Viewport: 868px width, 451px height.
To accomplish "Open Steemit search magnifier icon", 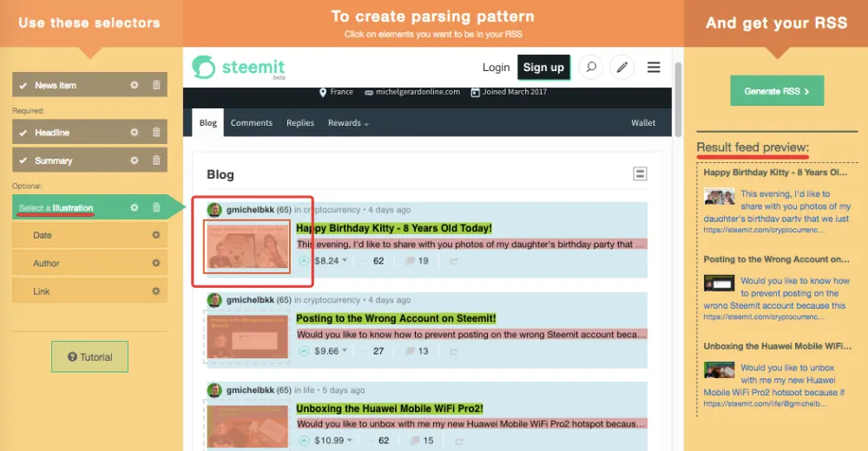I will point(590,68).
